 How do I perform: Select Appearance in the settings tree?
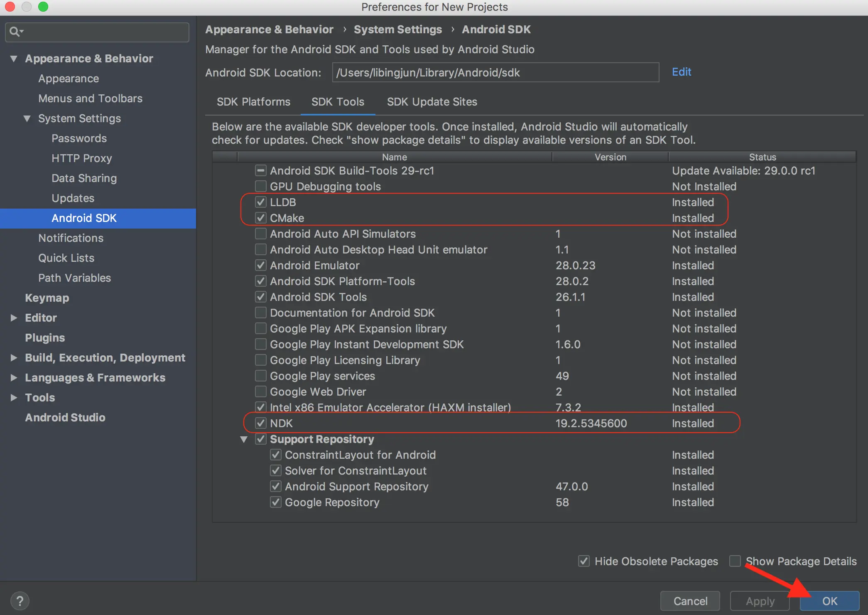click(69, 79)
